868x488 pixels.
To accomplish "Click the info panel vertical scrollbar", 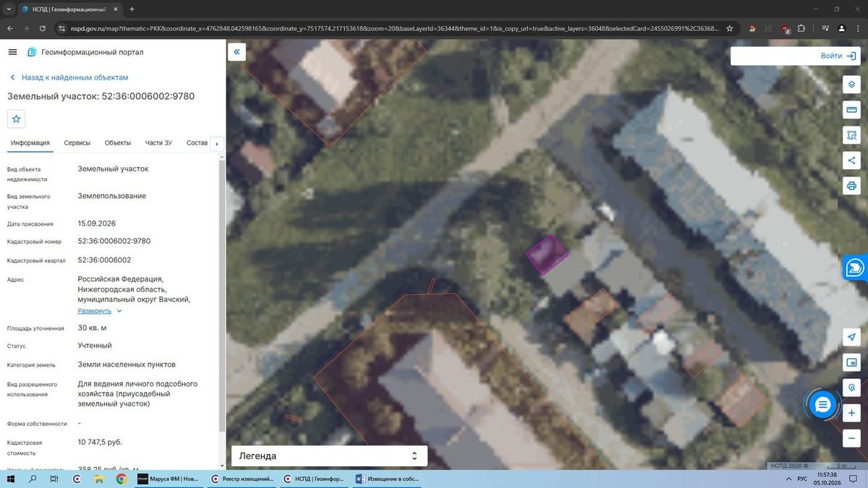I will pyautogui.click(x=222, y=296).
